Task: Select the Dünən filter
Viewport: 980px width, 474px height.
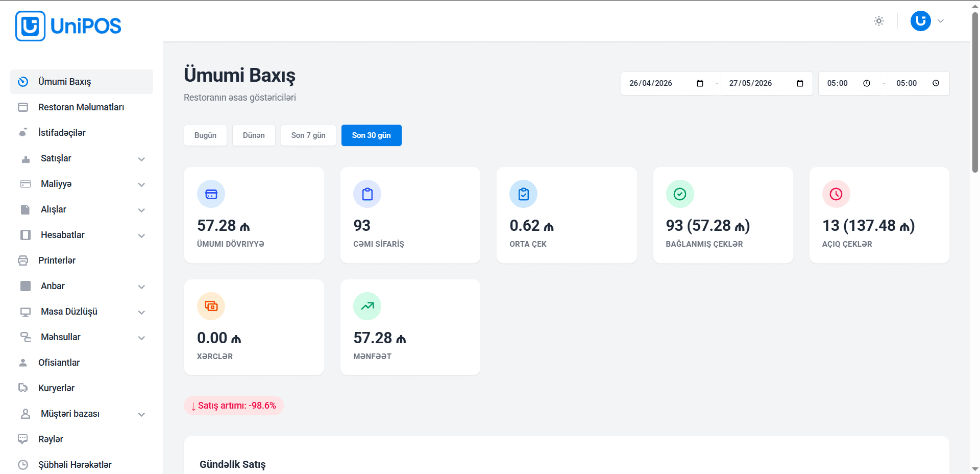Action: (254, 135)
